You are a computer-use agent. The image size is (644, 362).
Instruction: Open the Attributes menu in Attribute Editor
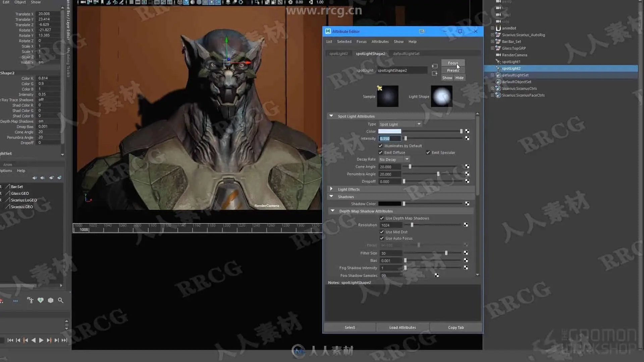tap(380, 42)
